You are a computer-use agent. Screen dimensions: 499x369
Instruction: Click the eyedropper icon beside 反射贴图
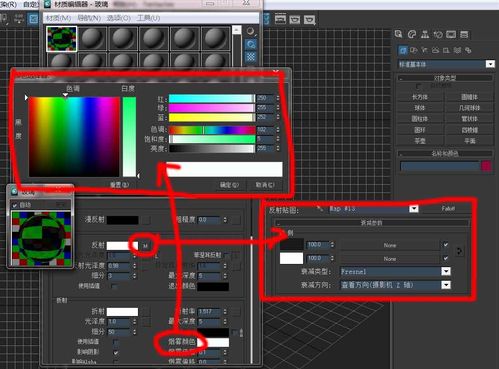320,209
